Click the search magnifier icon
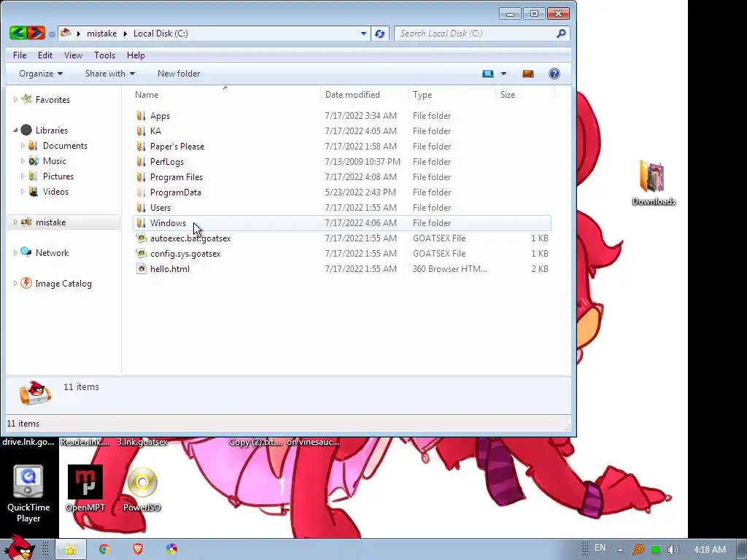 (561, 34)
